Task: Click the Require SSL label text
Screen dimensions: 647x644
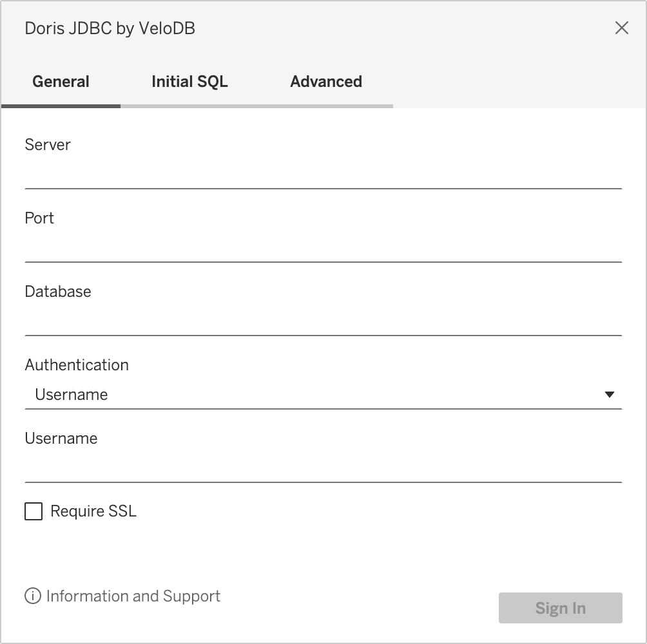Action: (x=93, y=512)
